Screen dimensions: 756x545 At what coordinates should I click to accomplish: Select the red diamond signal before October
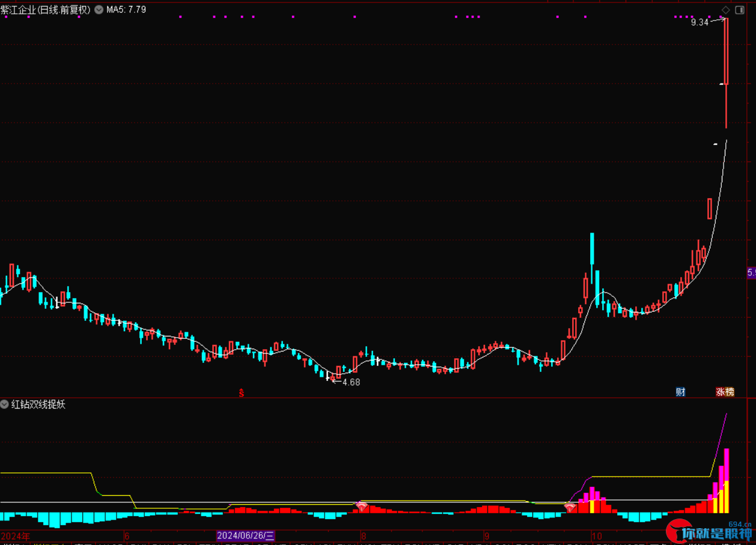(570, 508)
